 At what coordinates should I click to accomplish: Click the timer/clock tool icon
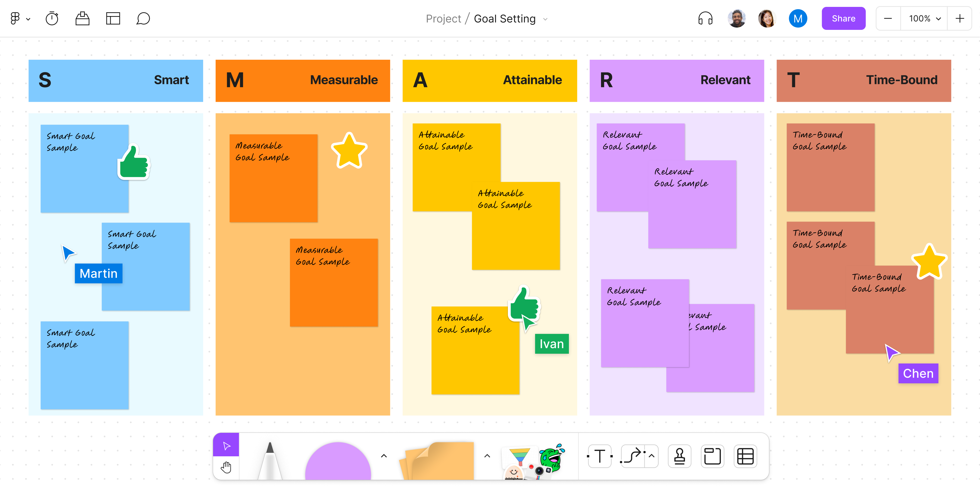point(52,18)
